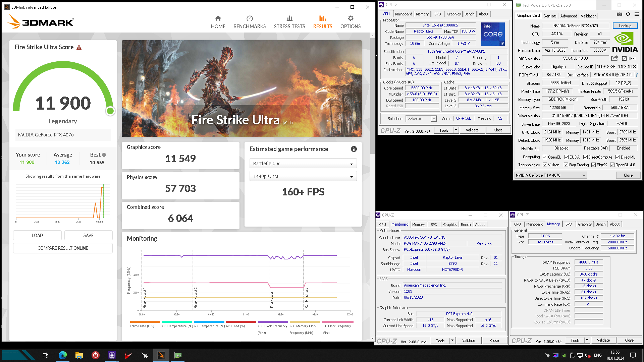
Task: Launch Microsoft Edge from the taskbar
Action: 62,355
